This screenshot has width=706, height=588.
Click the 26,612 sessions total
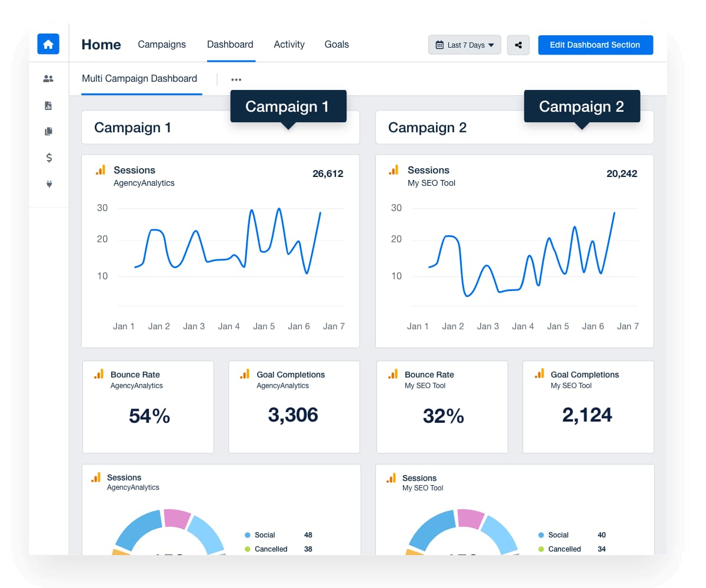coord(328,173)
